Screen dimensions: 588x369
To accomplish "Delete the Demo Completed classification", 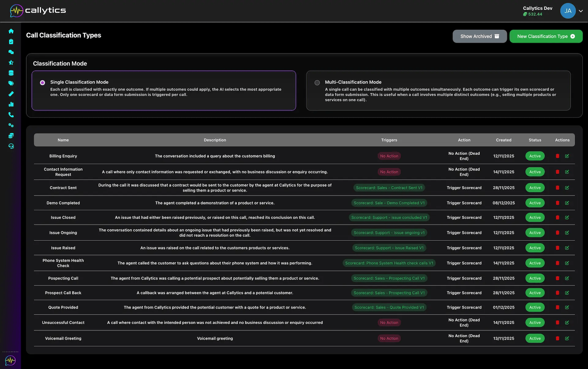I will pos(557,203).
